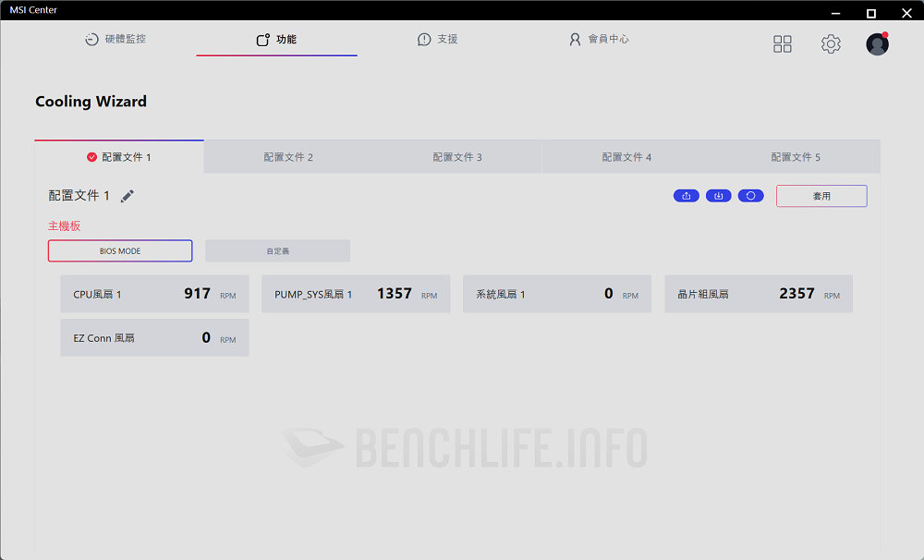Select the 配置文件 3 profile tab
Image resolution: width=924 pixels, height=560 pixels.
pyautogui.click(x=457, y=157)
